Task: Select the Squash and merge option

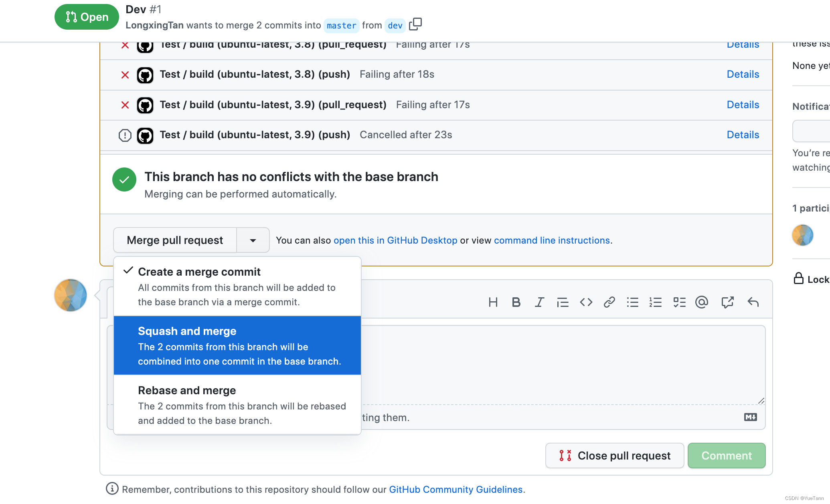Action: (x=237, y=345)
